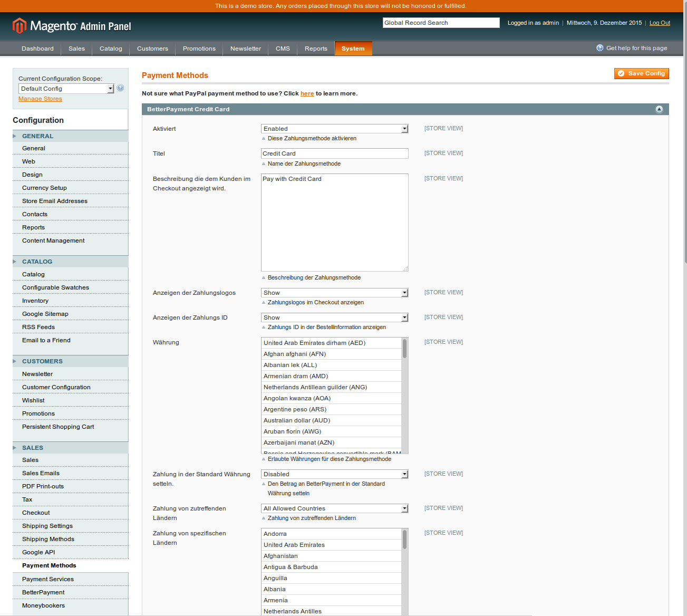Open the Customer Configuration section
Screen dimensions: 687x616
point(70,387)
